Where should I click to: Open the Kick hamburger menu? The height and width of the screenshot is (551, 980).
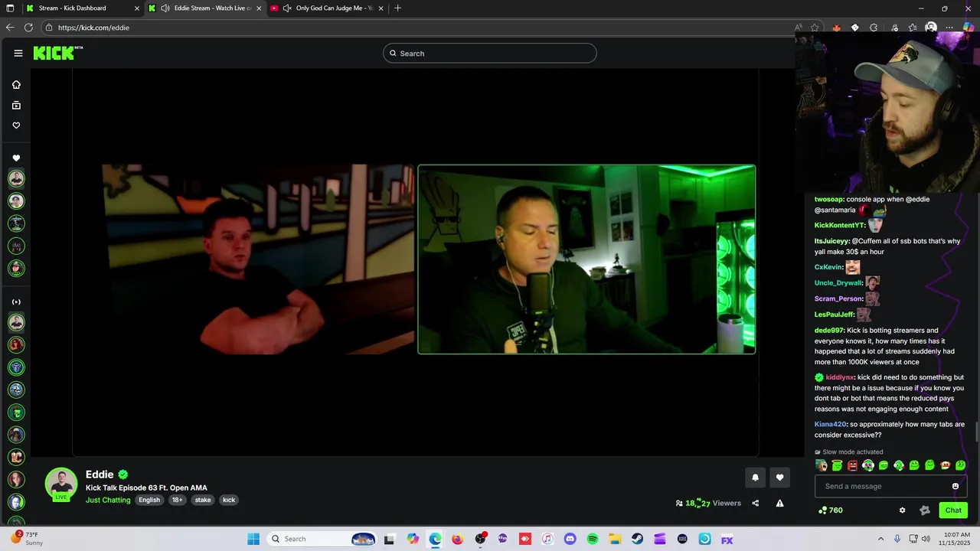18,53
